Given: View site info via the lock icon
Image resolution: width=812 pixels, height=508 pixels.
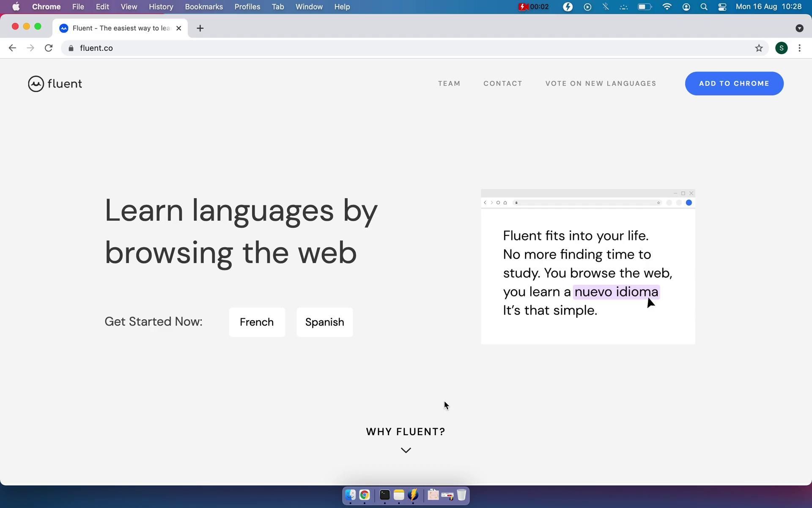Looking at the screenshot, I should point(71,48).
